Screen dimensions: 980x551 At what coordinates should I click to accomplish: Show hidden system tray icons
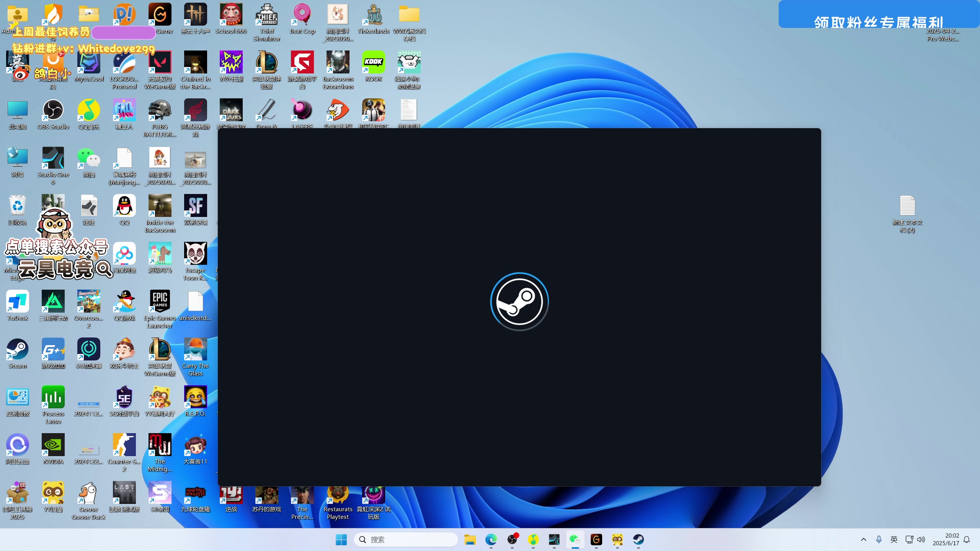pos(864,540)
